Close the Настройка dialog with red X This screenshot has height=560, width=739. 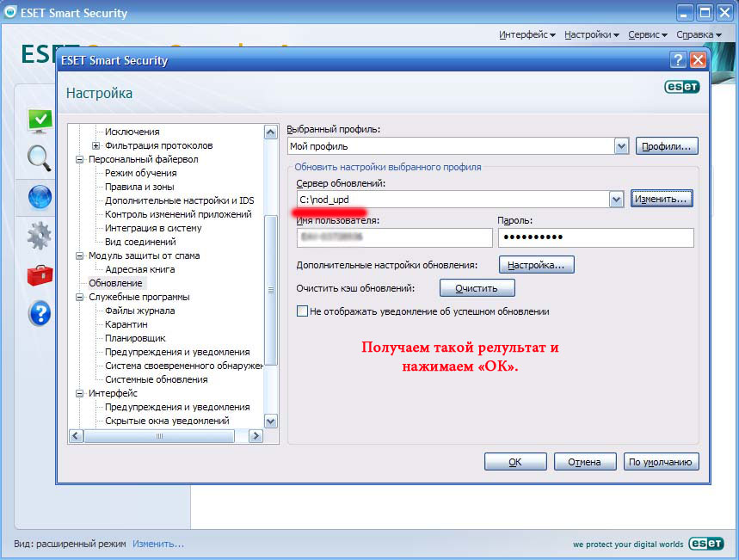(x=698, y=60)
